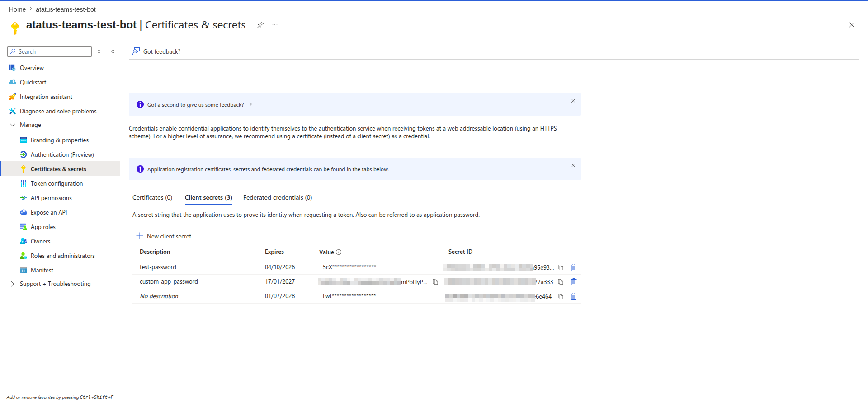868x402 pixels.
Task: Go to Home in the breadcrumb
Action: pyautogui.click(x=17, y=9)
